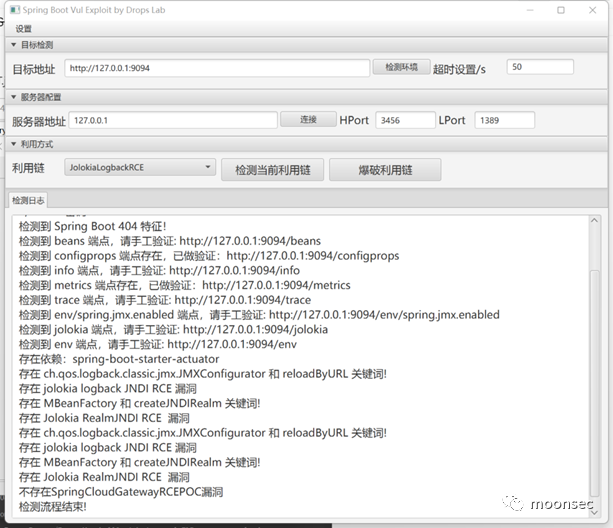
Task: Click the 服务器地址 input field
Action: point(173,120)
